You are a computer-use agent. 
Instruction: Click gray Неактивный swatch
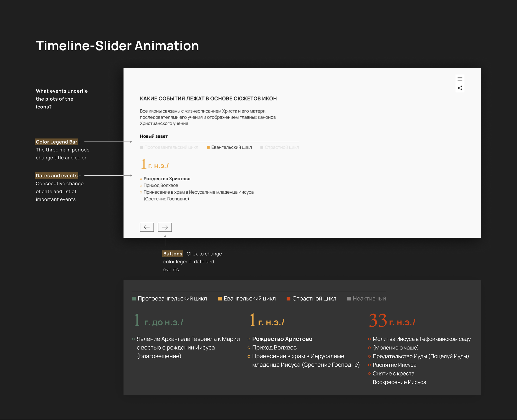tap(349, 299)
